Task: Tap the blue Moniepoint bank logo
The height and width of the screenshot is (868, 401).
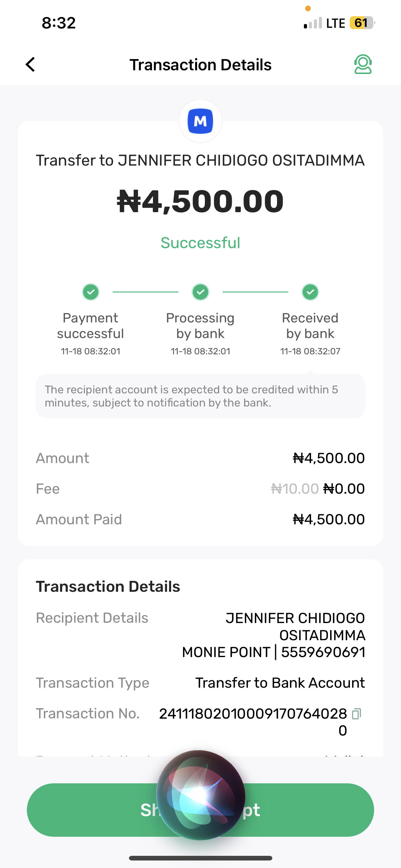Action: click(200, 121)
